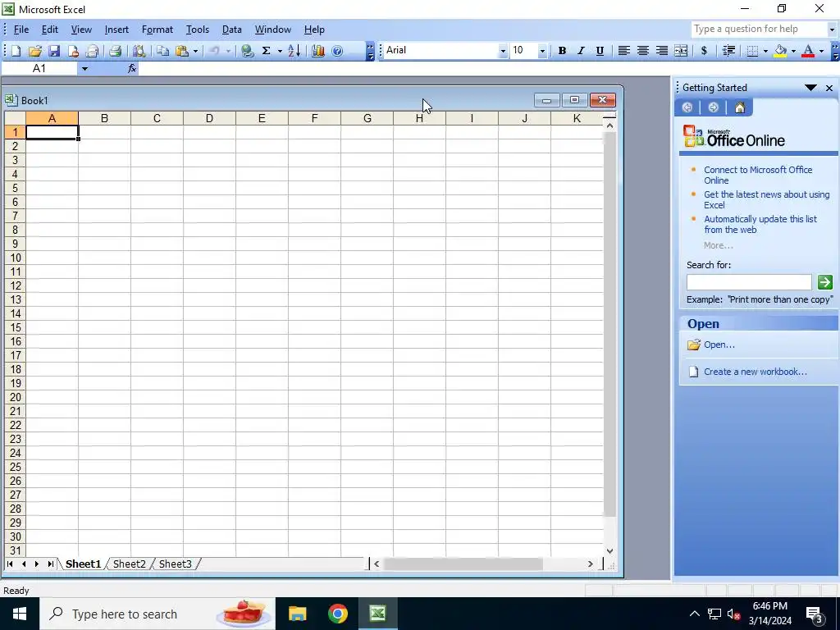Image resolution: width=840 pixels, height=630 pixels.
Task: Open the Tools menu
Action: (x=197, y=30)
